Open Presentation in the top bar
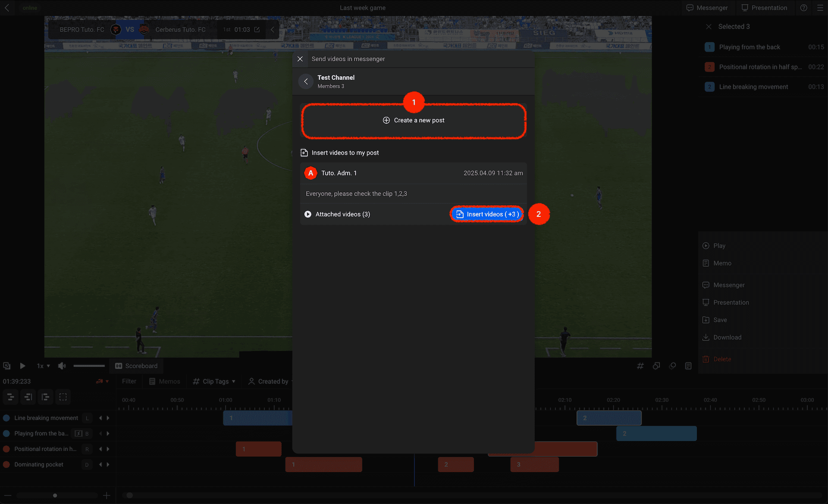Screen dimensions: 828x504 click(764, 8)
